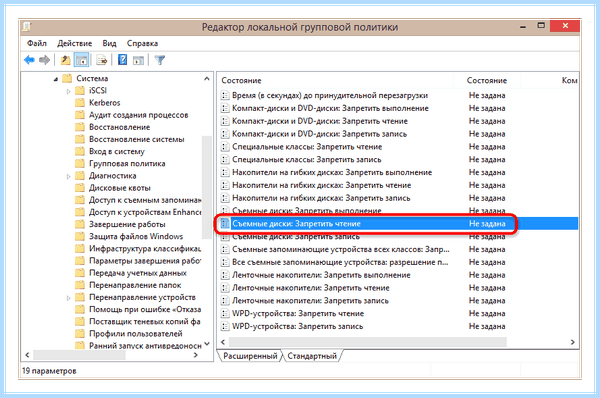Click folder icon next to Дисковые квоты
The height and width of the screenshot is (398, 600).
point(80,188)
